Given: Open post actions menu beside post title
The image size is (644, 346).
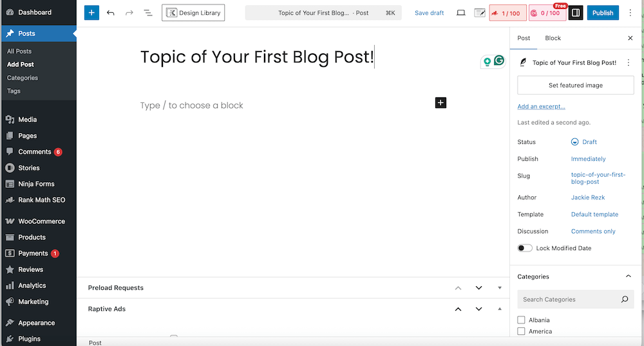Looking at the screenshot, I should (628, 62).
